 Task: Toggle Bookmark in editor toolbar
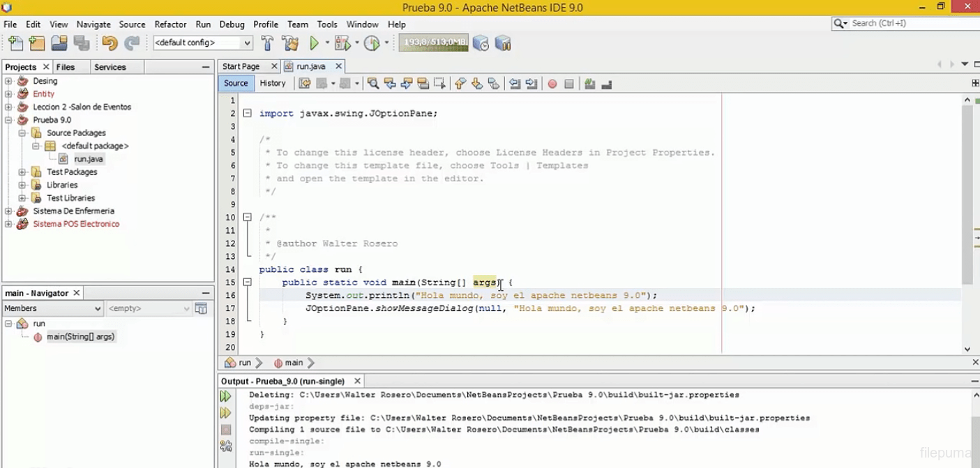(x=494, y=84)
